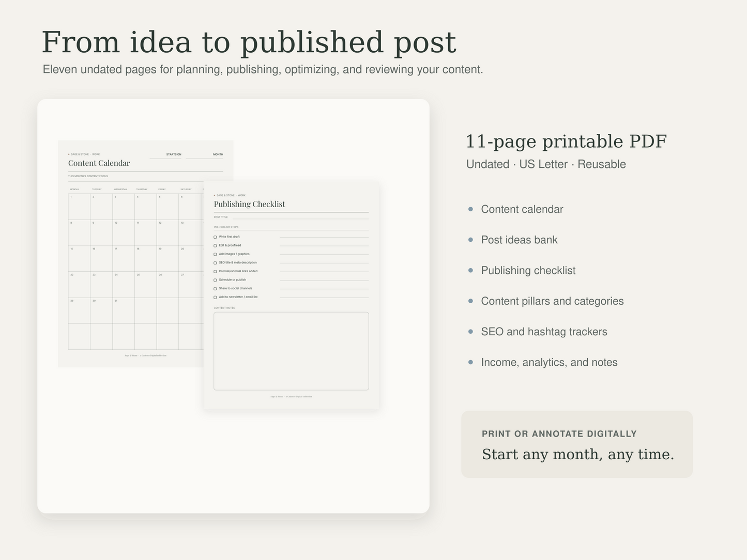Click the "Eleven undated pages" subtitle text
The height and width of the screenshot is (560, 747).
click(x=263, y=69)
